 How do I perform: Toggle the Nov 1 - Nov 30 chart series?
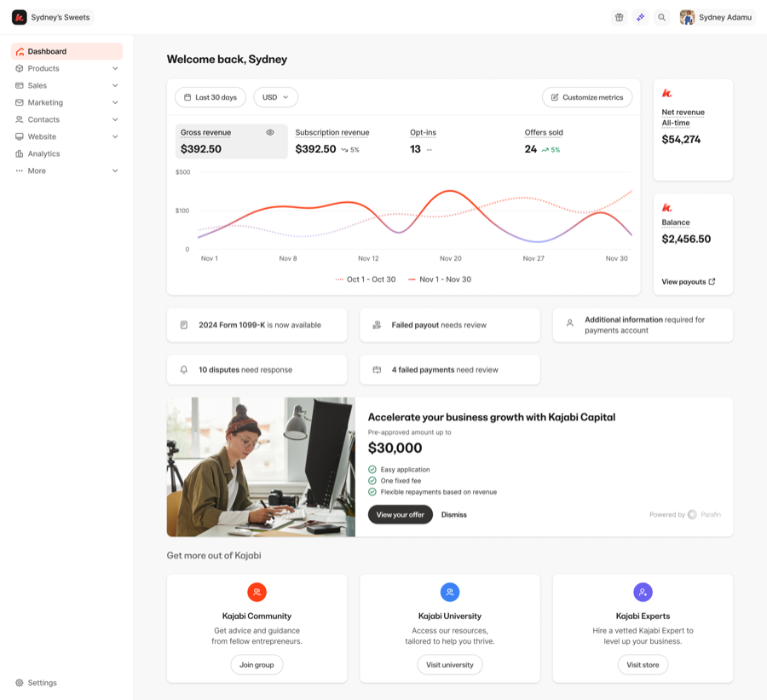click(439, 280)
